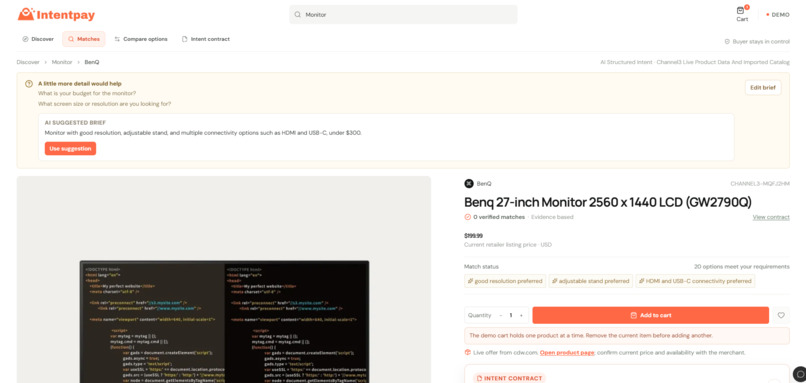806x383 pixels.
Task: Go to Monitor breadcrumb
Action: coord(62,62)
